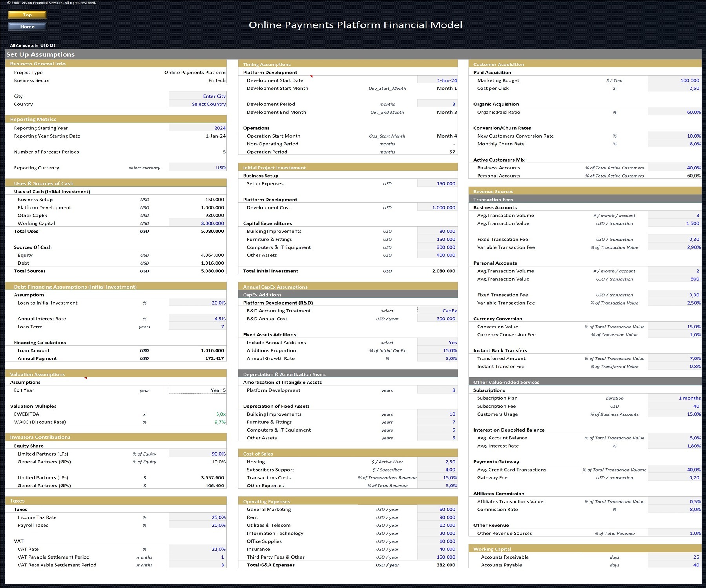Select the Annual Growth Rate 3,0% cell

pyautogui.click(x=437, y=358)
